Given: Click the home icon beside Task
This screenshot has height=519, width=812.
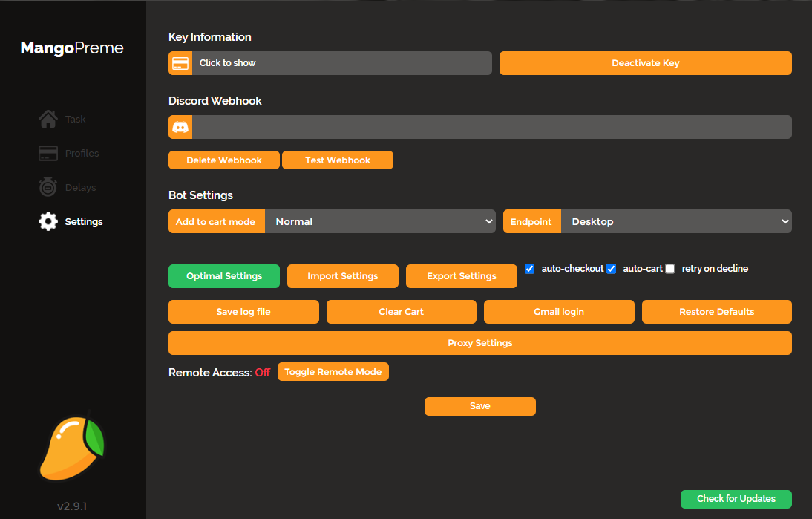Looking at the screenshot, I should (x=48, y=119).
